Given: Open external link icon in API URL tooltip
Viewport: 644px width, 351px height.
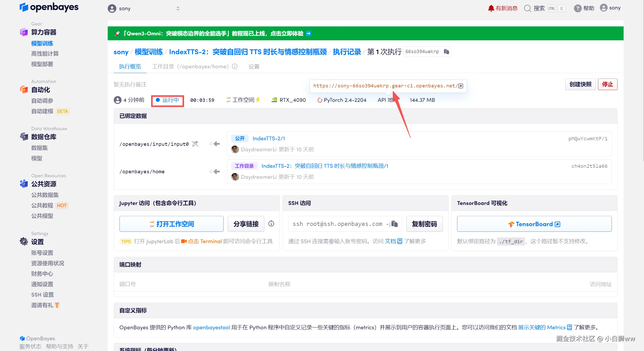Looking at the screenshot, I should 461,86.
